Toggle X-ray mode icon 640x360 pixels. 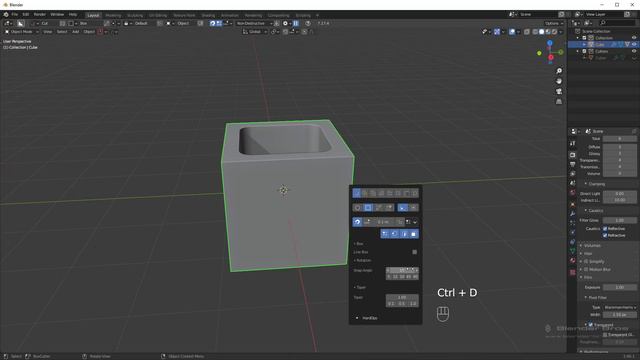[527, 31]
